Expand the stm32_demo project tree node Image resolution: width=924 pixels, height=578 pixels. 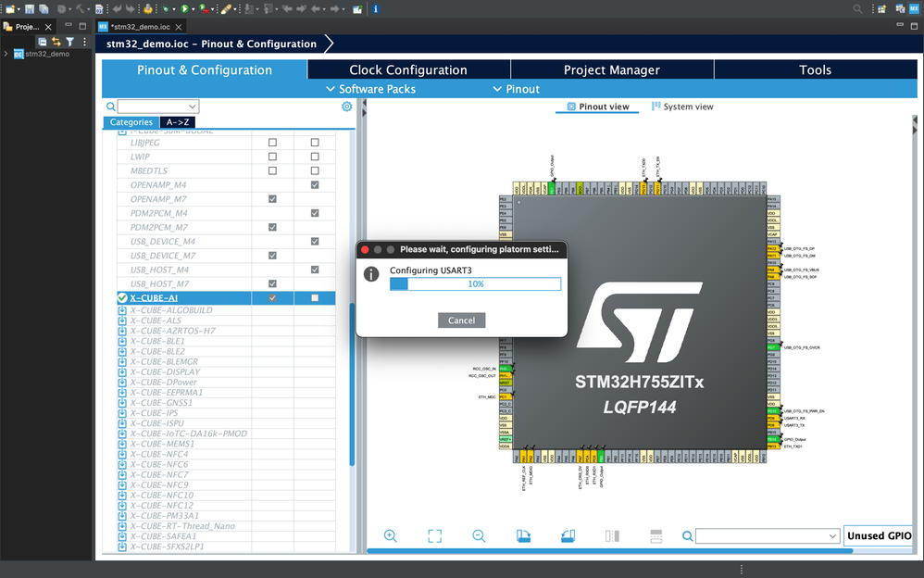point(6,54)
